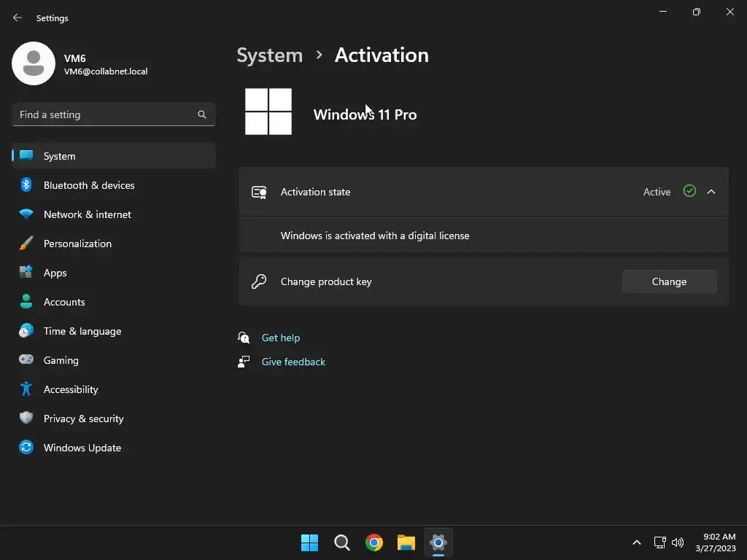Click the Apps icon in sidebar
Viewport: 747px width, 560px height.
tap(26, 272)
